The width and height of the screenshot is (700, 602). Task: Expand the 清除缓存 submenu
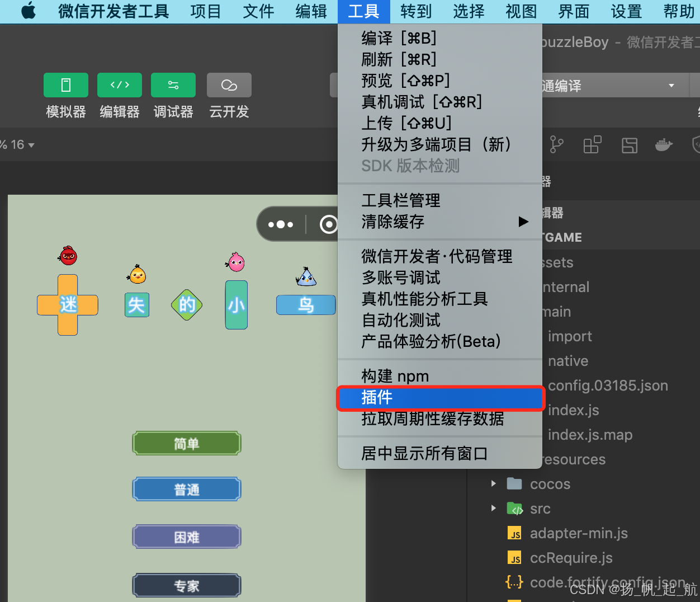click(x=440, y=222)
